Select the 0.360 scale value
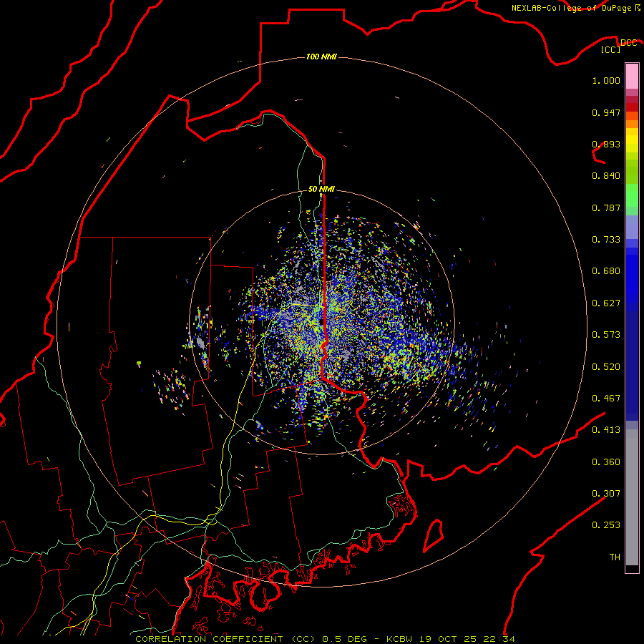The width and height of the screenshot is (644, 644). pos(606,462)
